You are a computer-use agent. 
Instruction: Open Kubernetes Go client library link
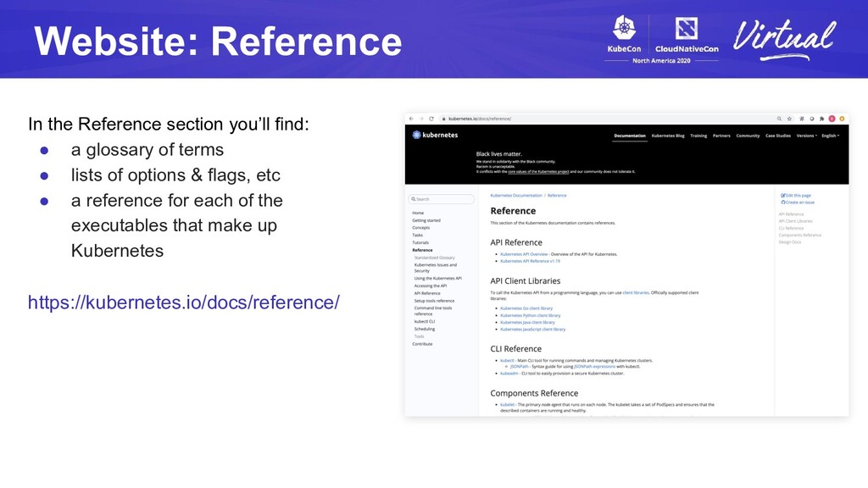tap(526, 308)
